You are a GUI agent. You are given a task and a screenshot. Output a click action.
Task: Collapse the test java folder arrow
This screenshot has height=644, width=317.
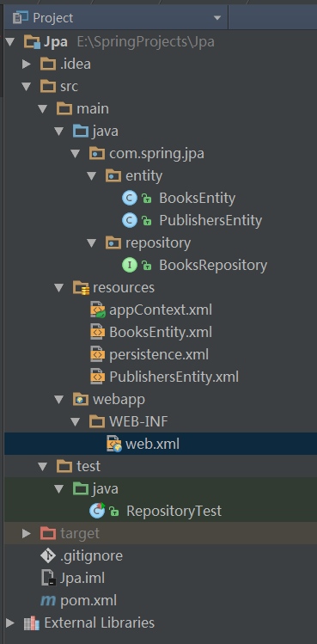pyautogui.click(x=59, y=488)
